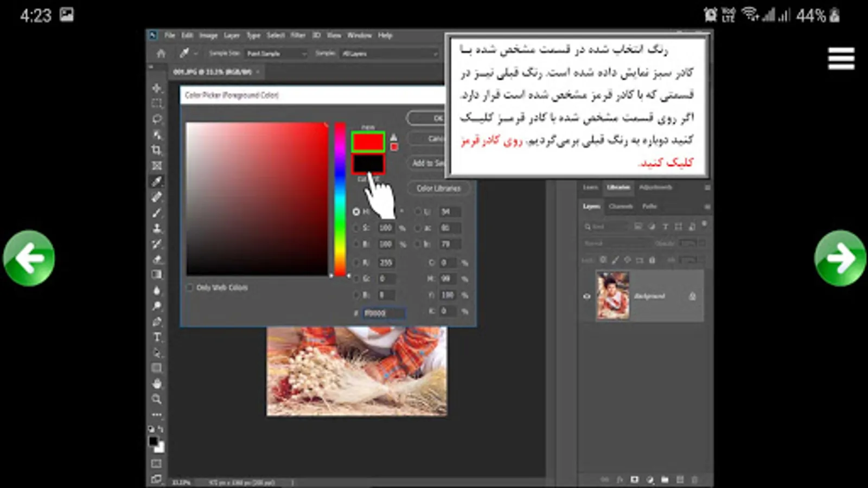Go to next slide with green arrow
Viewport: 868px width, 488px height.
click(840, 258)
